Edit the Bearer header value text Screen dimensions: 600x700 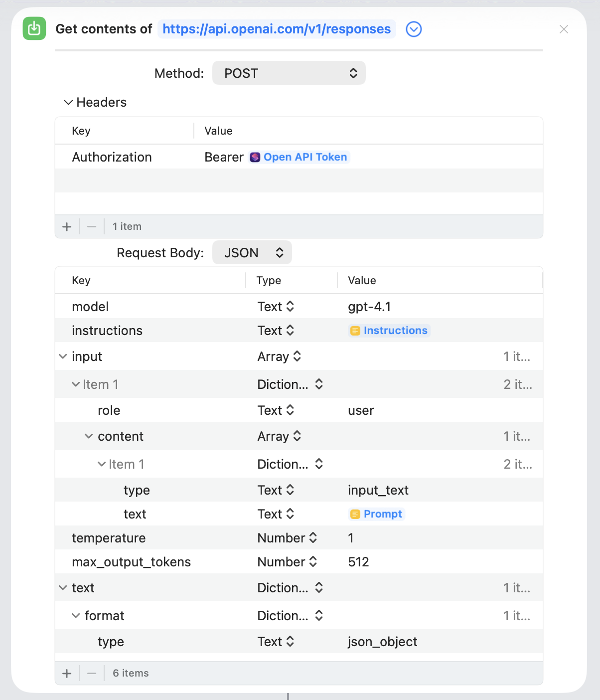point(224,157)
